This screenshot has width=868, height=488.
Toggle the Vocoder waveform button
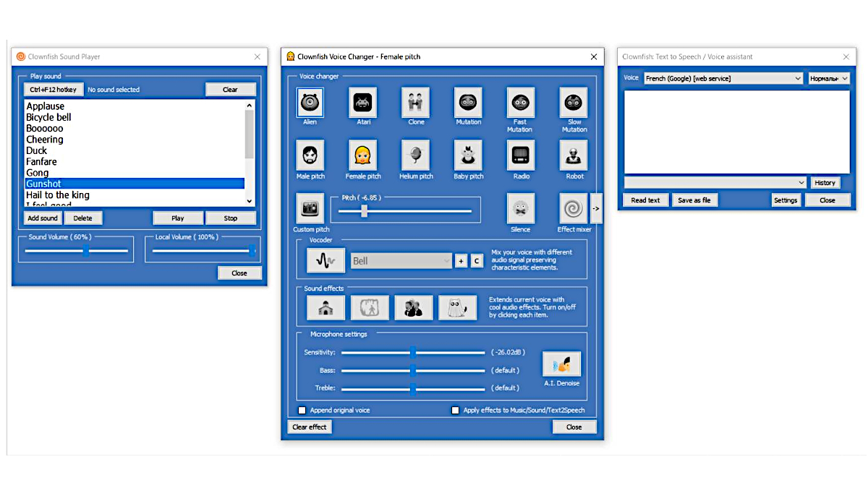325,261
